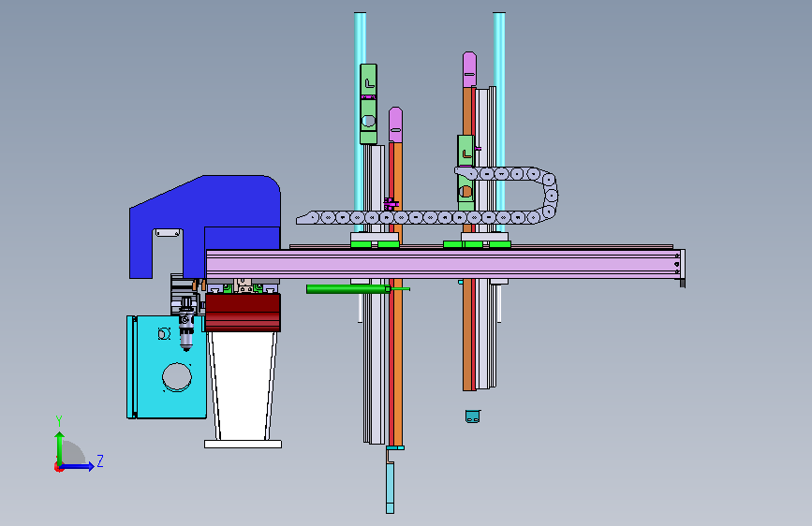This screenshot has height=526, width=812.
Task: Select the light-blue block at bottom of orange rail
Action: point(390,488)
